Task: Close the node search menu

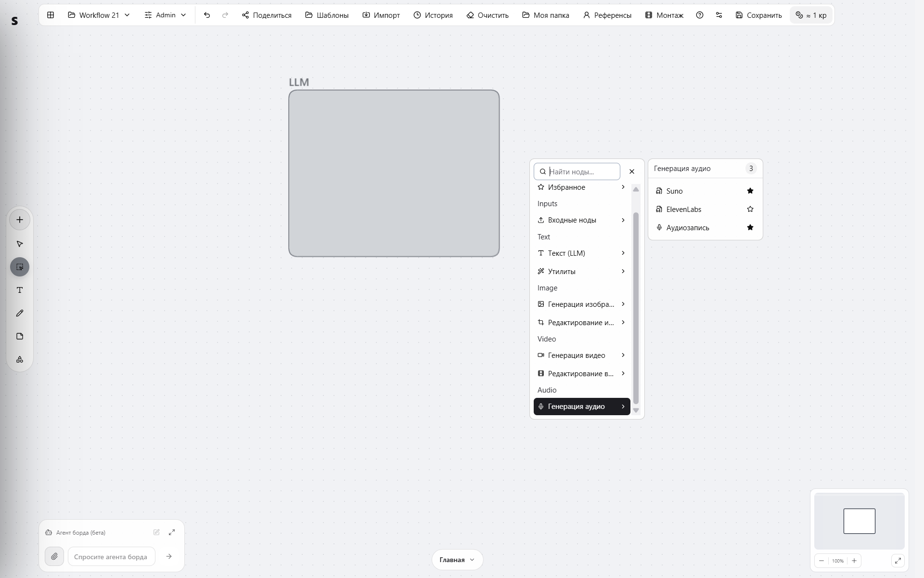Action: (x=632, y=171)
